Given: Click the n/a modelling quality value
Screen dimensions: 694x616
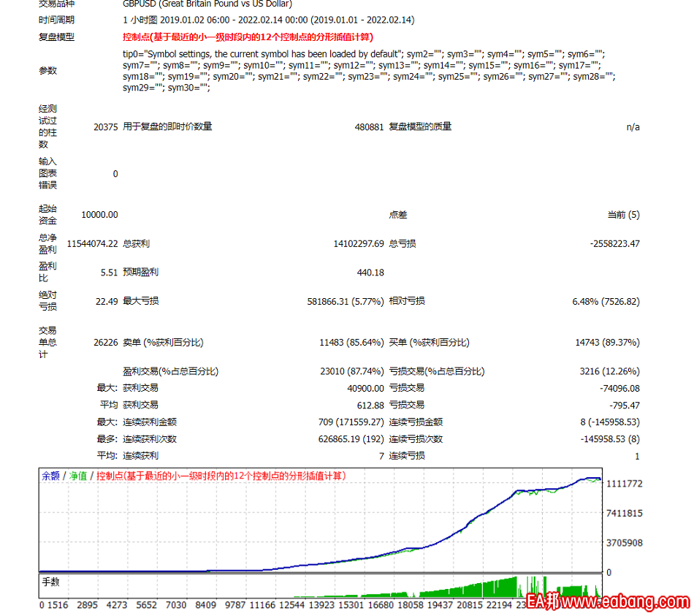Looking at the screenshot, I should [633, 126].
